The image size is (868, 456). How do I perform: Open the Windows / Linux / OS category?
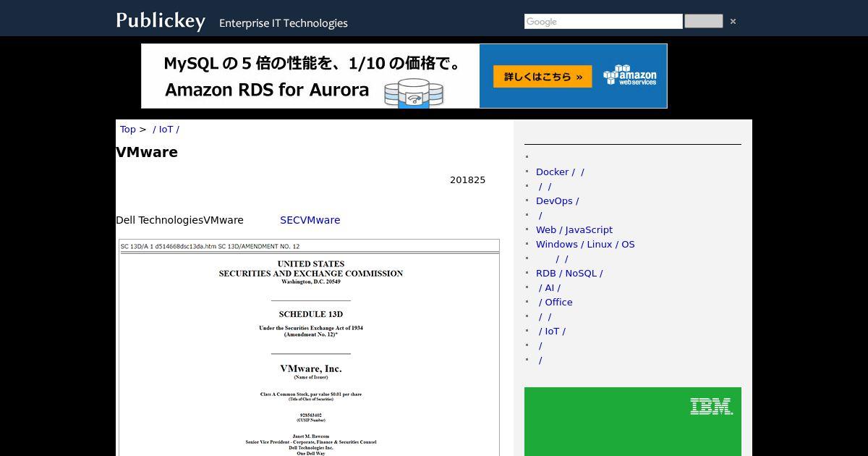tap(585, 244)
